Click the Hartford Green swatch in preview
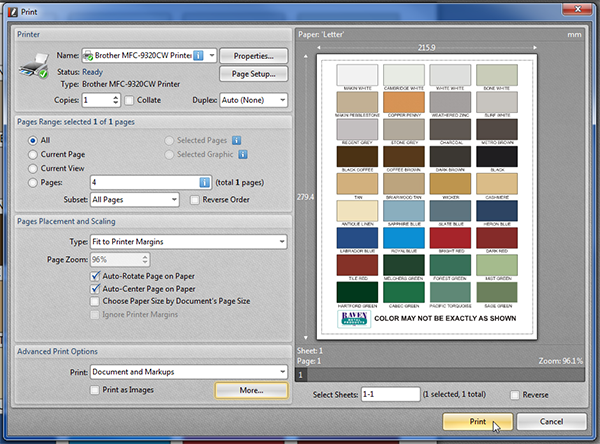The image size is (600, 444). pos(357,292)
